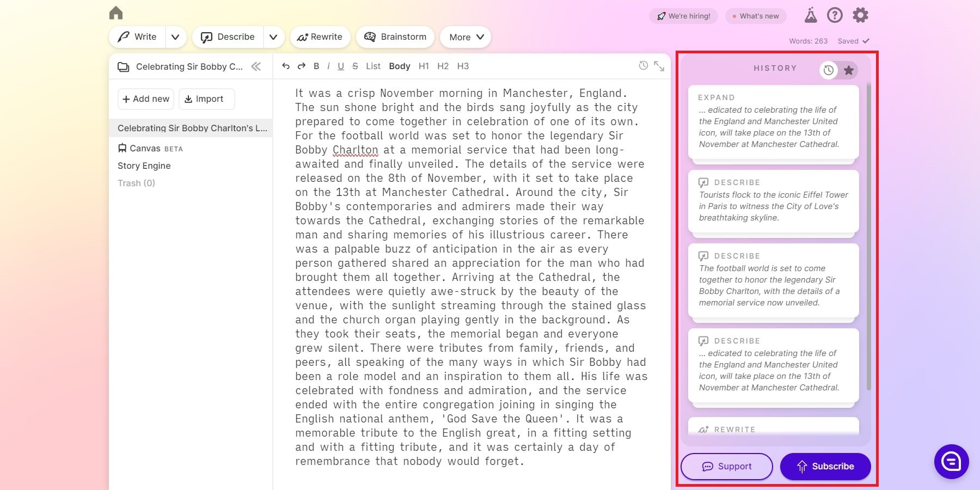Select the Write tab
The image size is (980, 490).
pyautogui.click(x=137, y=37)
